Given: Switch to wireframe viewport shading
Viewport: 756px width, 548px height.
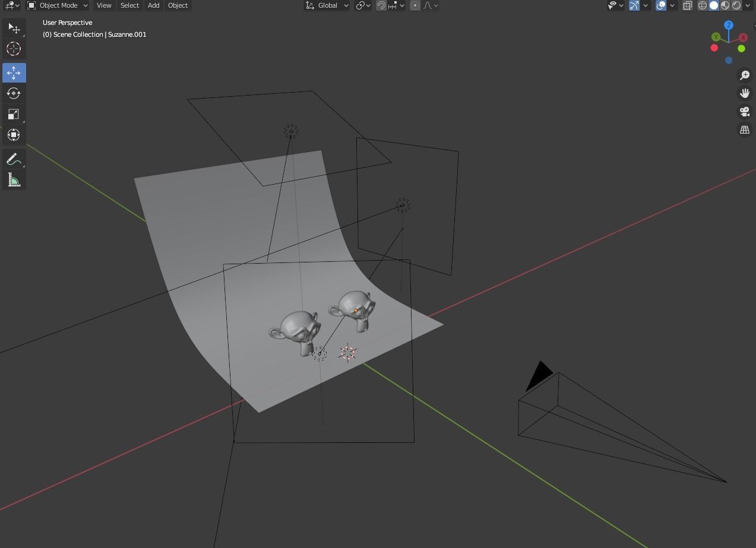Looking at the screenshot, I should coord(703,5).
